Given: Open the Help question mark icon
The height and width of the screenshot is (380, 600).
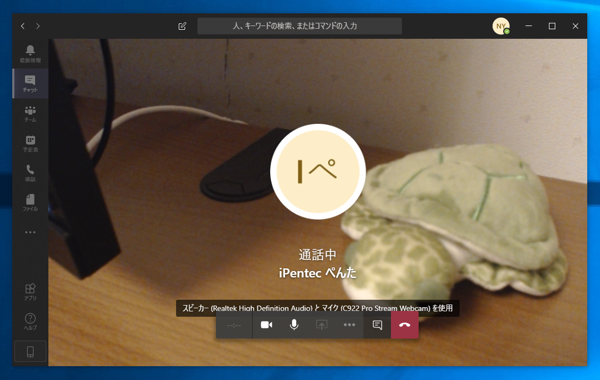Looking at the screenshot, I should coord(30,321).
